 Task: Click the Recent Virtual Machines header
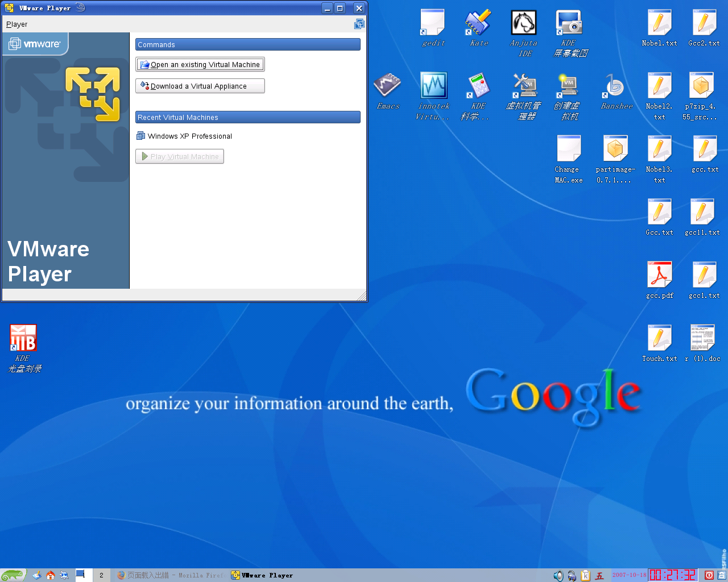(x=247, y=117)
